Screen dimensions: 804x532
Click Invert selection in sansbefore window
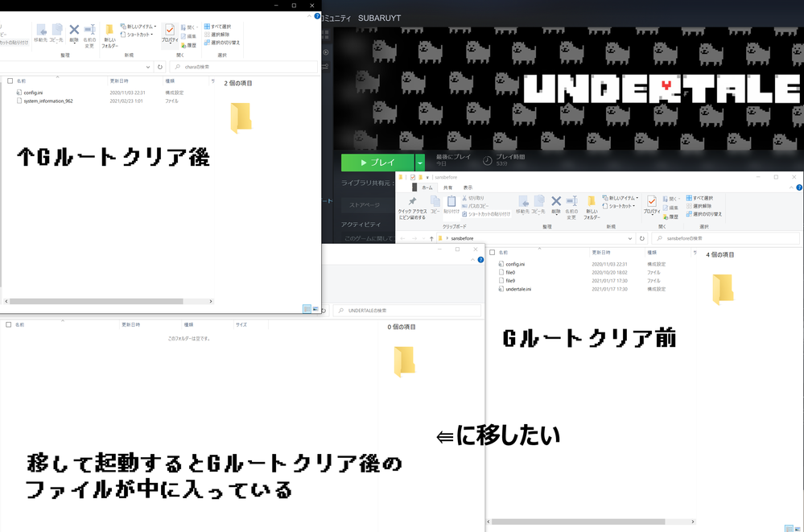pyautogui.click(x=704, y=214)
